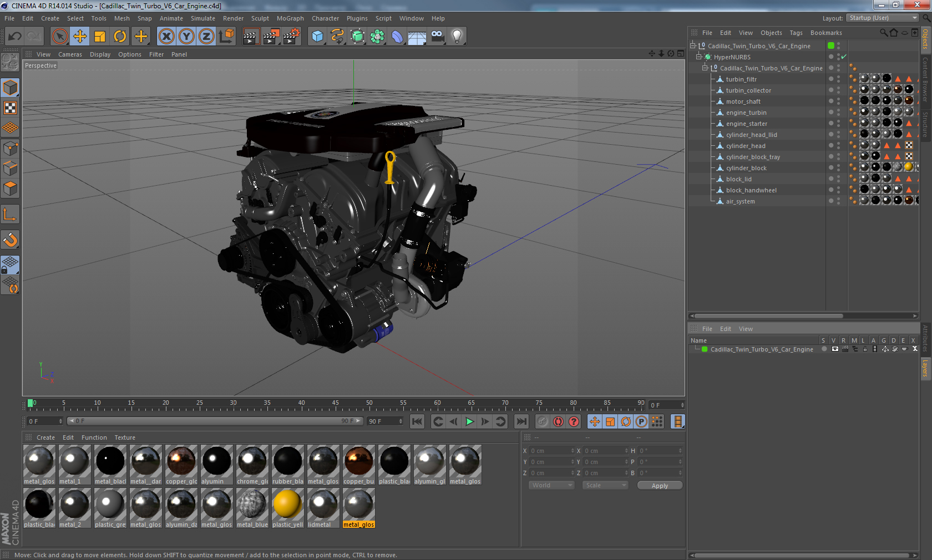
Task: Open the spline pen tools icon
Action: click(x=337, y=37)
